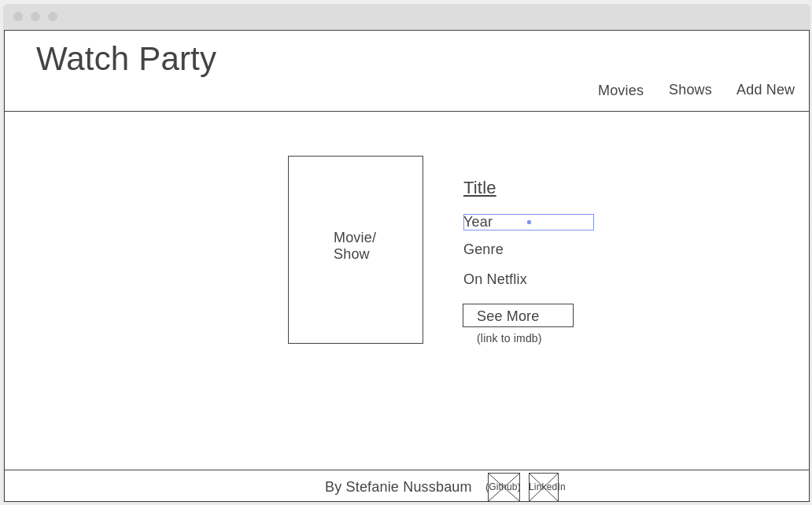The width and height of the screenshot is (812, 505).
Task: Open the Add New options
Action: tap(765, 90)
